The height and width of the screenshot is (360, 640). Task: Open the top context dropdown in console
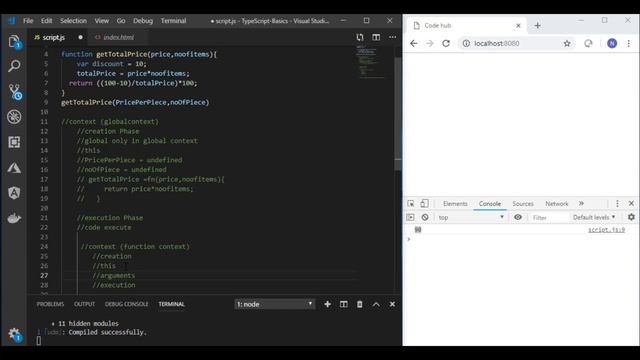tap(471, 217)
